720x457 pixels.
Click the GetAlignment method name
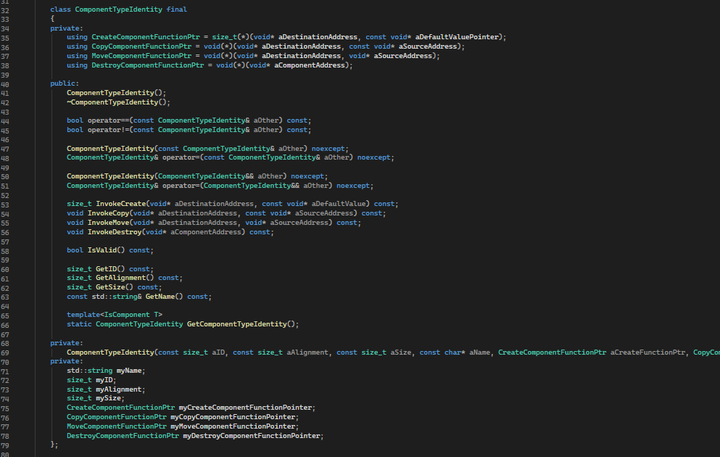point(125,278)
